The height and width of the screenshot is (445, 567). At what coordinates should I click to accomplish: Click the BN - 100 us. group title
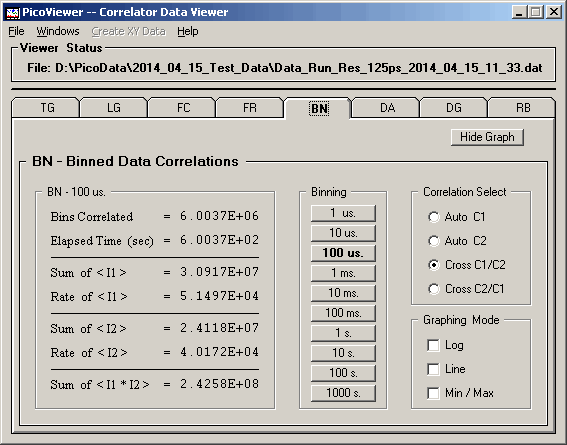(x=76, y=192)
